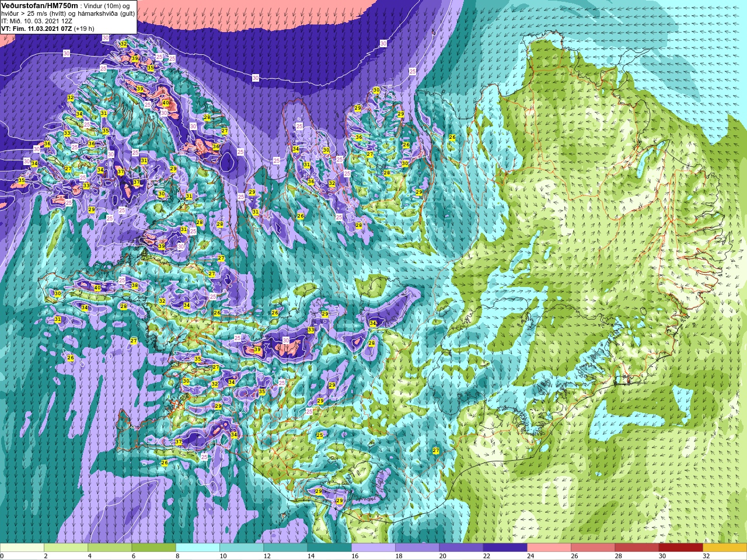Choose the dark teal swatch for 14 to 16
The height and width of the screenshot is (560, 747).
click(330, 548)
